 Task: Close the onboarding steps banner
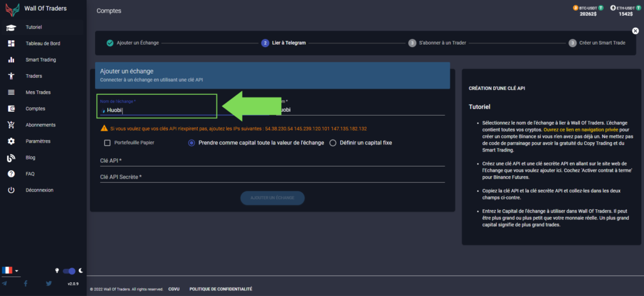pyautogui.click(x=635, y=31)
